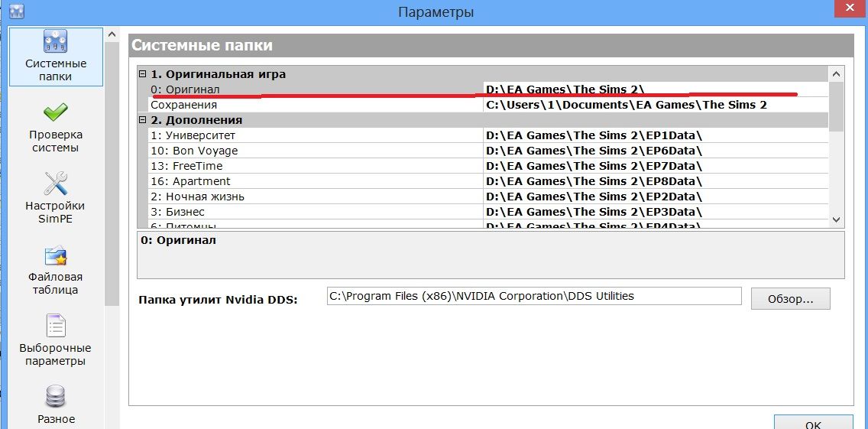Click the EP8Data path value
The width and height of the screenshot is (868, 429).
point(594,181)
